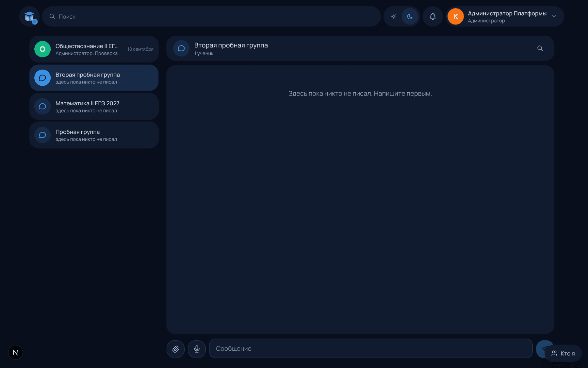Click chat bubble icon of Математика II ЕГЭ 2027
The height and width of the screenshot is (368, 588).
point(42,106)
